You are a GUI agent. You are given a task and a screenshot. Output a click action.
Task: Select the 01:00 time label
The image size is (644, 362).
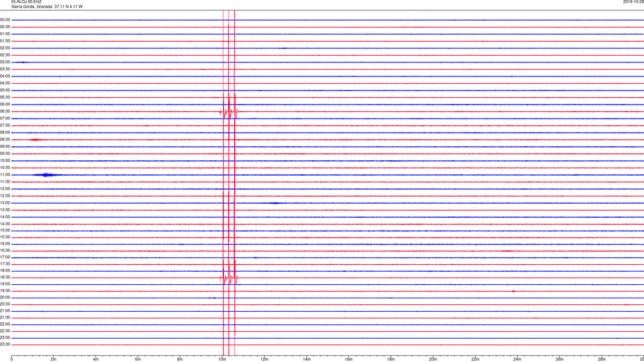5,34
